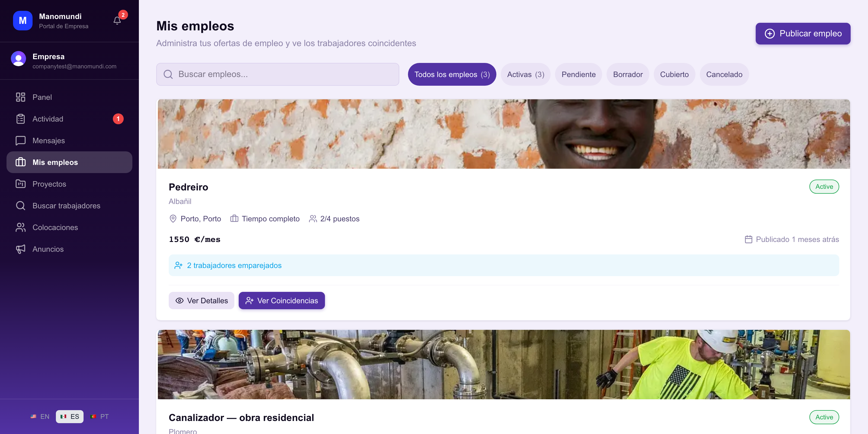Filter by Cancelado status
Image resolution: width=868 pixels, height=434 pixels.
[x=724, y=74]
